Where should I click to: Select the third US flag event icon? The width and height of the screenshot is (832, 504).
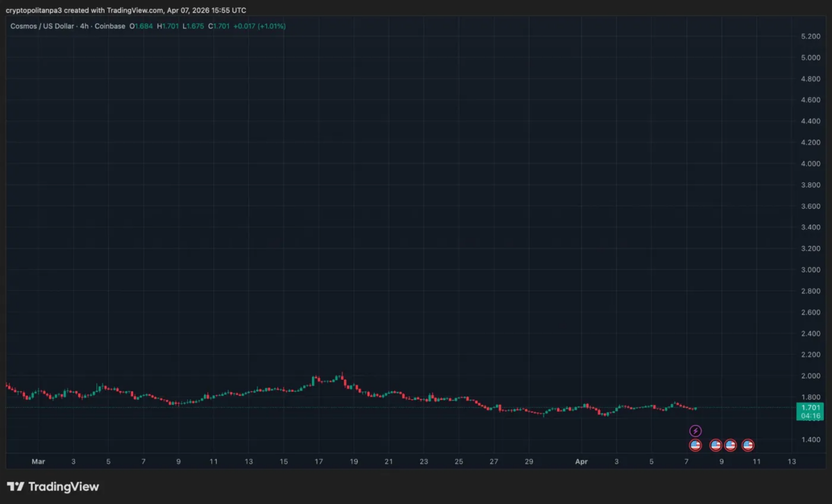(x=731, y=445)
